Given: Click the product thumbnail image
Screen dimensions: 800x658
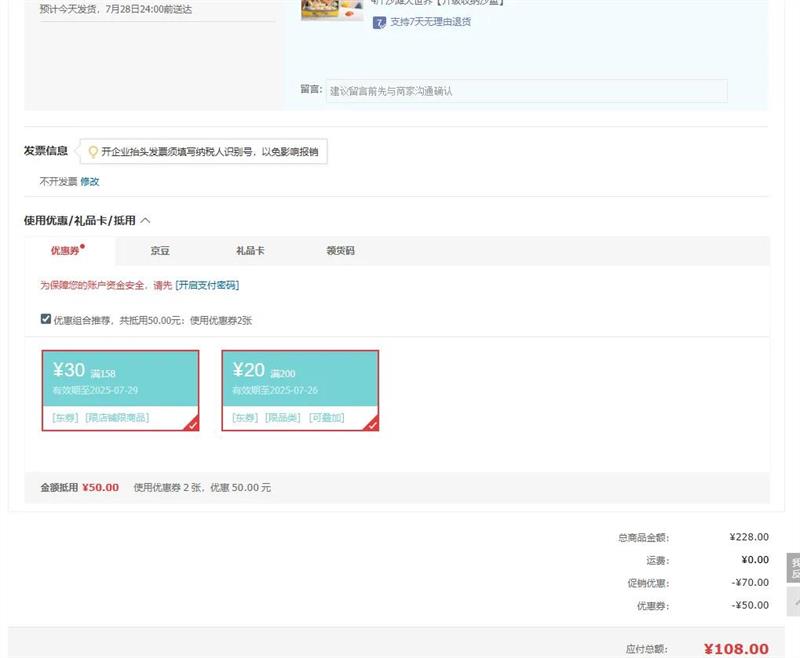Looking at the screenshot, I should tap(331, 9).
